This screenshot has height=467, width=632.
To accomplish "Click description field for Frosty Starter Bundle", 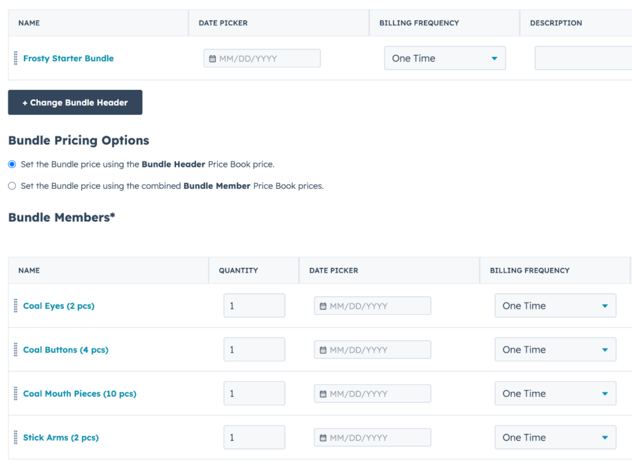I will click(582, 59).
